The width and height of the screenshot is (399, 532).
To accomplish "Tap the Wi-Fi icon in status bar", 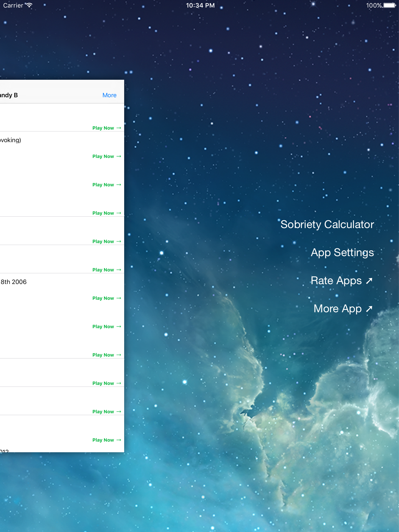I will point(29,5).
